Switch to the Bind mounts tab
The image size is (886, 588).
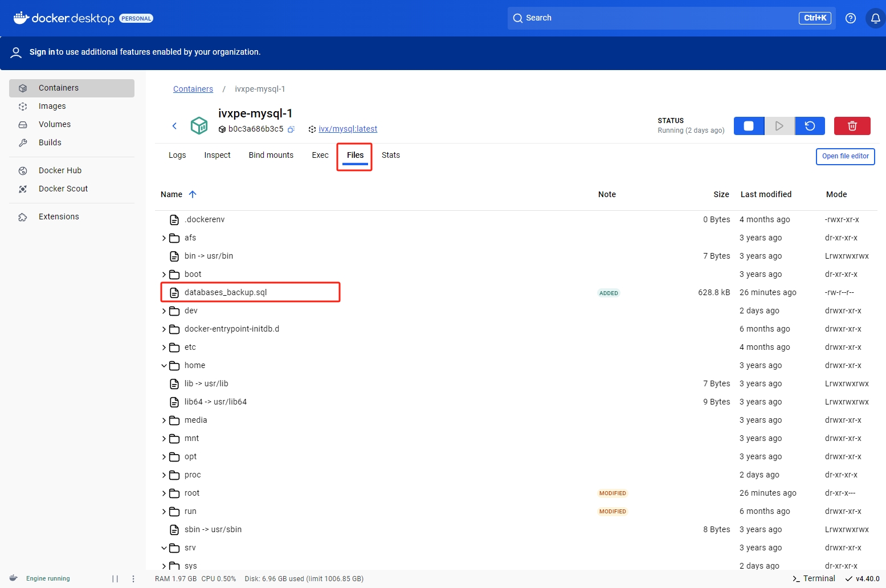pos(271,155)
